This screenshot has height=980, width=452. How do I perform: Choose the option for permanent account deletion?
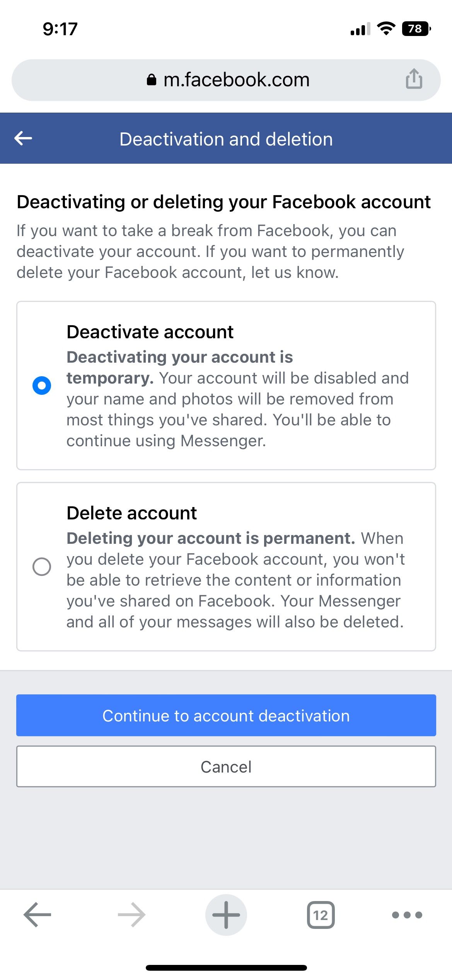click(42, 566)
